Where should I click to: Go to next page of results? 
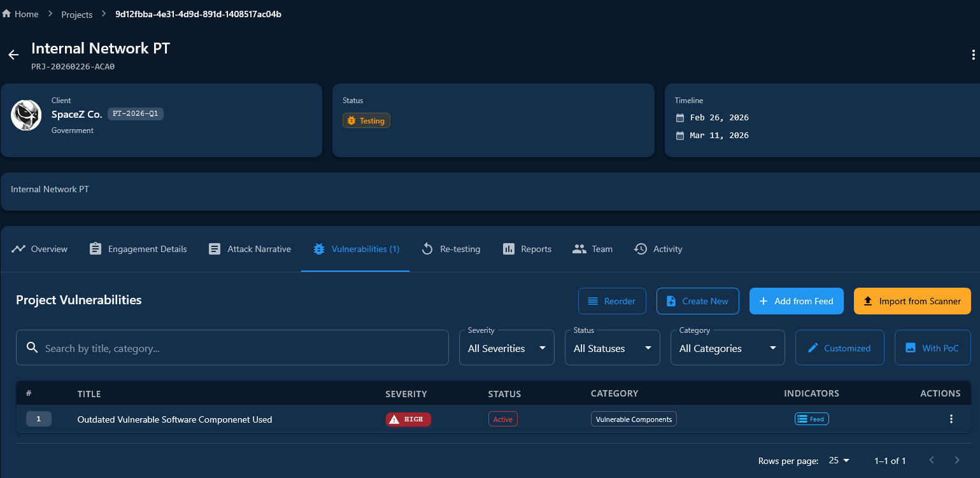click(x=956, y=460)
